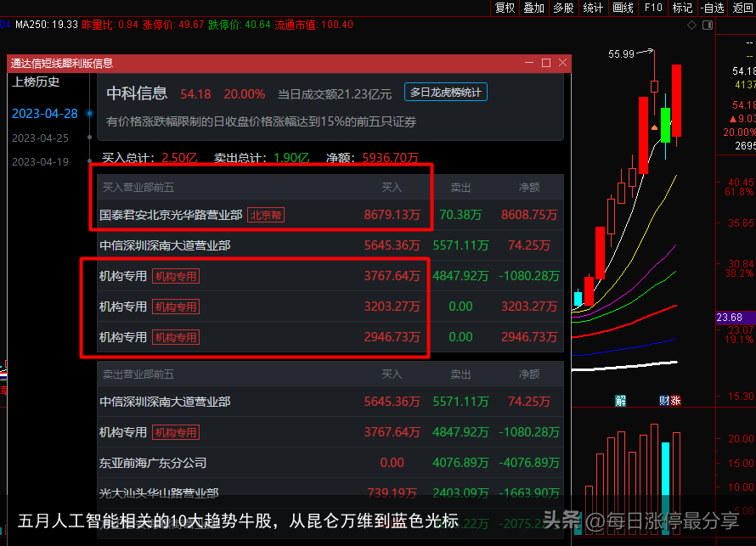Click the 跌停价: 40.64 label
Screen dimensions: 756x546
pyautogui.click(x=240, y=25)
